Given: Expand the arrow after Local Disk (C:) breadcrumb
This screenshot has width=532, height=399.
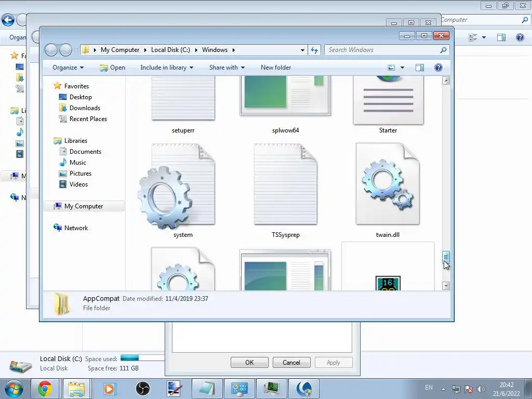Looking at the screenshot, I should tap(196, 50).
